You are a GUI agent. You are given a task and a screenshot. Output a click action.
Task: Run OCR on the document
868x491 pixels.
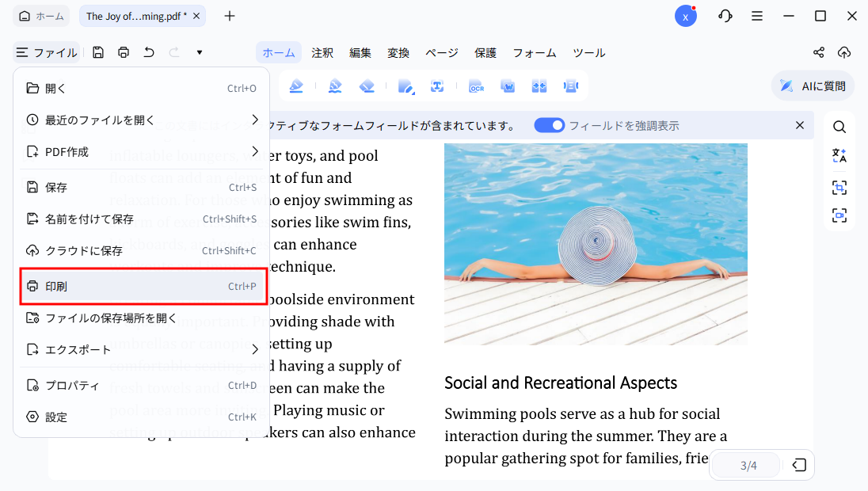[476, 86]
